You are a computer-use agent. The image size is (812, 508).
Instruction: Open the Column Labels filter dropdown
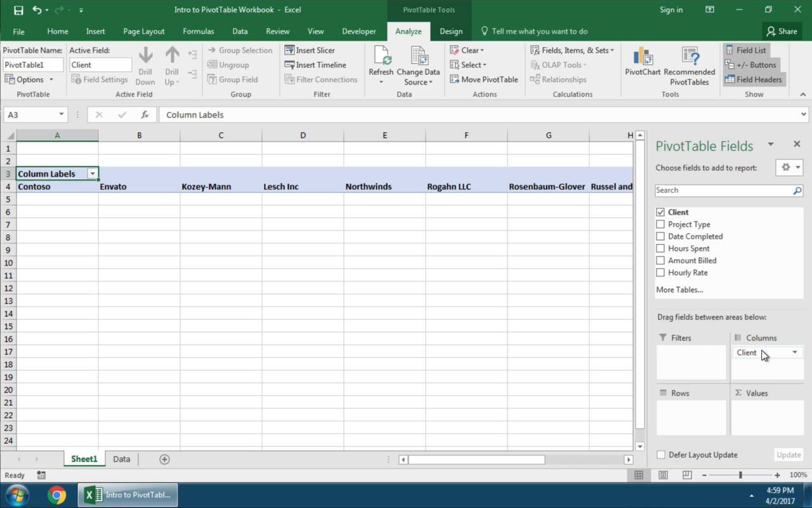[x=93, y=174]
